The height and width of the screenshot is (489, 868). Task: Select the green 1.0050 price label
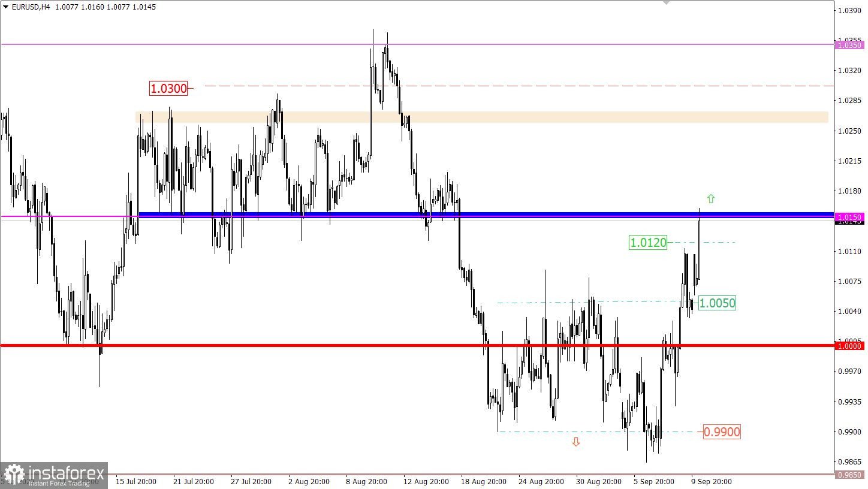717,303
